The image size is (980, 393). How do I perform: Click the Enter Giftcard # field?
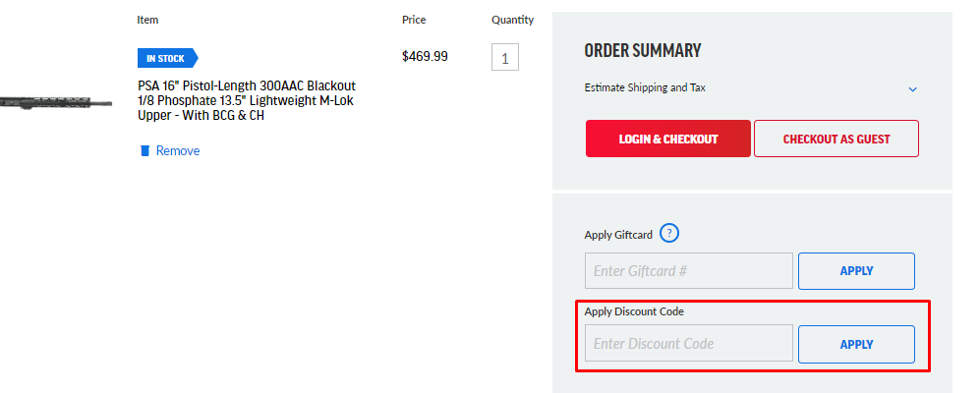pos(688,270)
